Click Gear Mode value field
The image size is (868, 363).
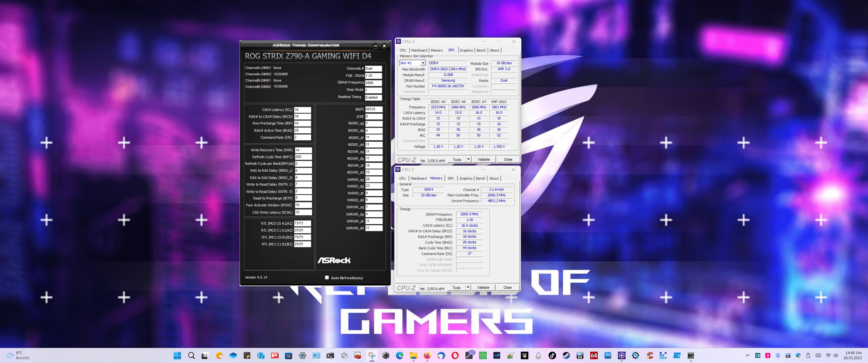pyautogui.click(x=373, y=90)
